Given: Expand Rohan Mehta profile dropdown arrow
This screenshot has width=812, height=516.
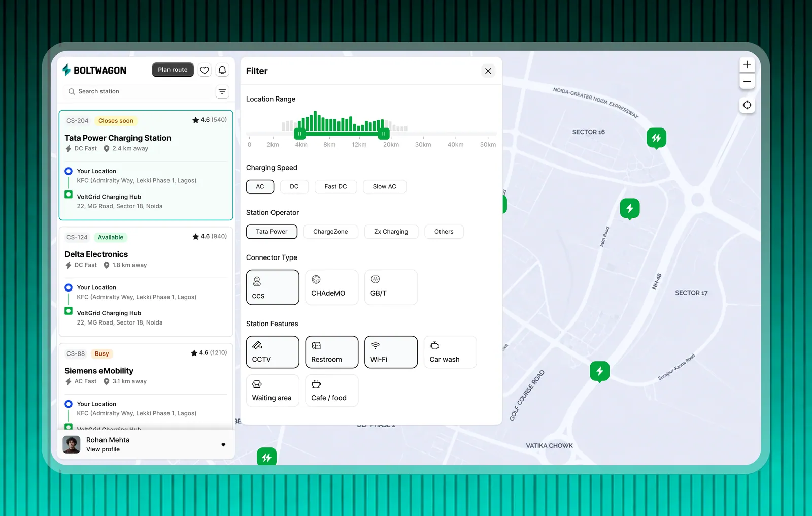Looking at the screenshot, I should 223,445.
